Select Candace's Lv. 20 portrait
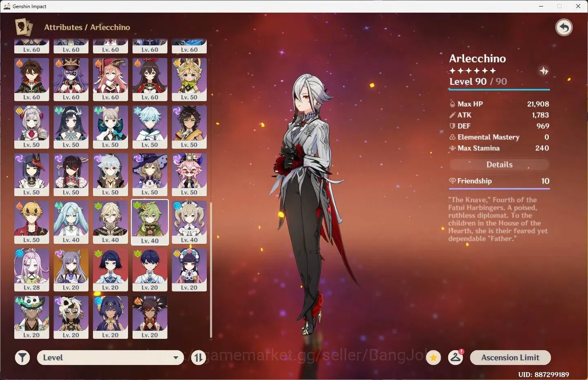The width and height of the screenshot is (588, 380). click(111, 318)
